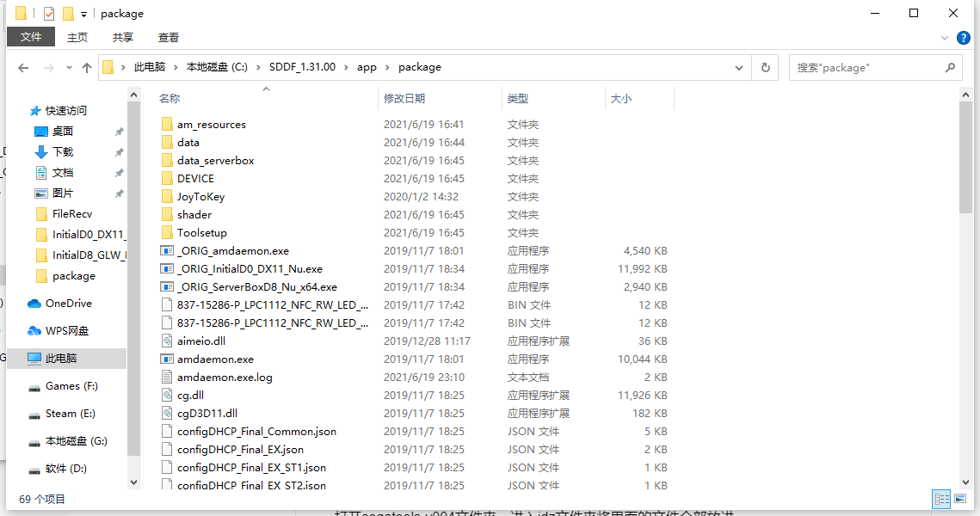Select 下载 in the navigation pane
Image resolution: width=980 pixels, height=516 pixels.
click(x=63, y=152)
